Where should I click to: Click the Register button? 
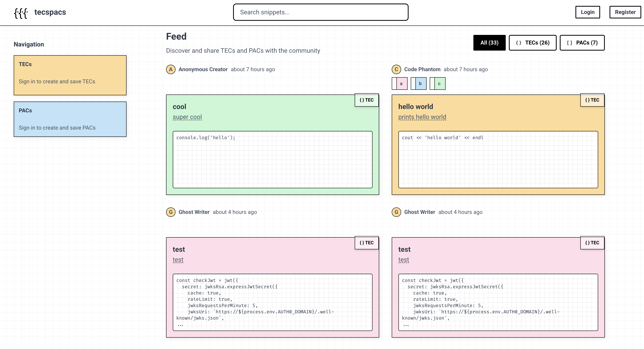(x=625, y=12)
